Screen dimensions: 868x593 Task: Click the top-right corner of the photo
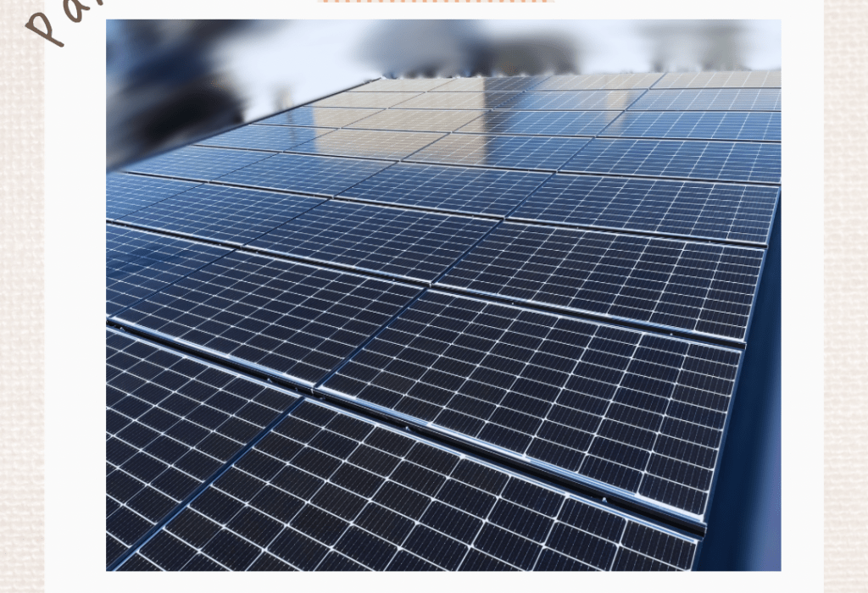(x=775, y=25)
